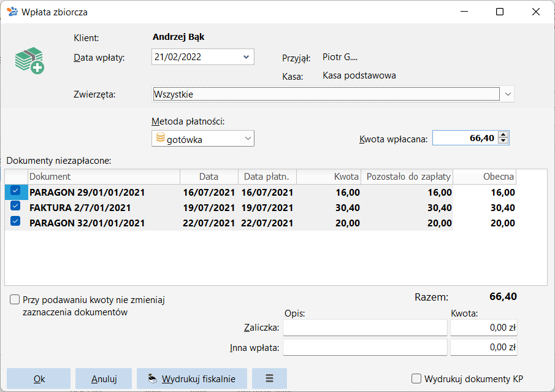Minimize the Wpłata zbiorcza window

coord(464,12)
